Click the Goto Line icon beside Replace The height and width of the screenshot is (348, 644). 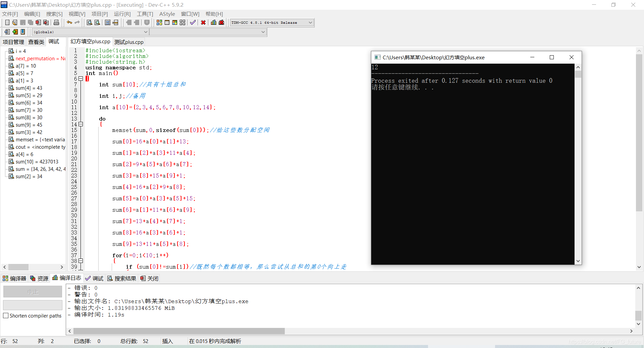(x=108, y=22)
